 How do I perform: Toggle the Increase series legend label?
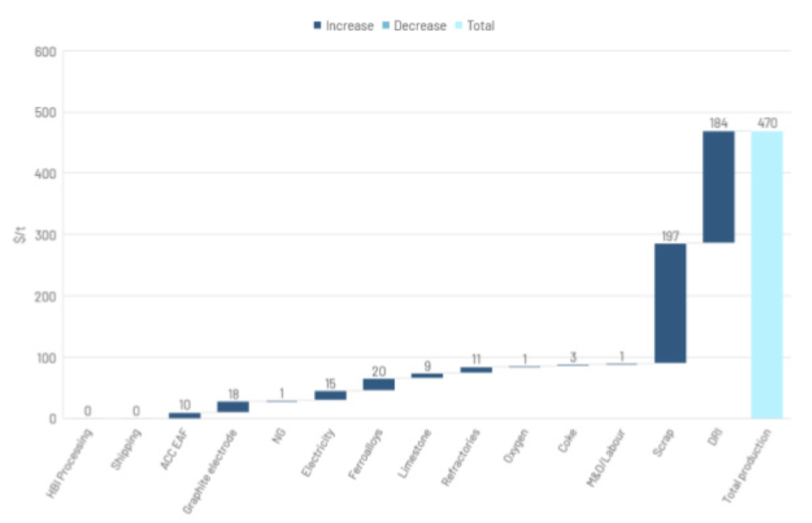[x=349, y=26]
